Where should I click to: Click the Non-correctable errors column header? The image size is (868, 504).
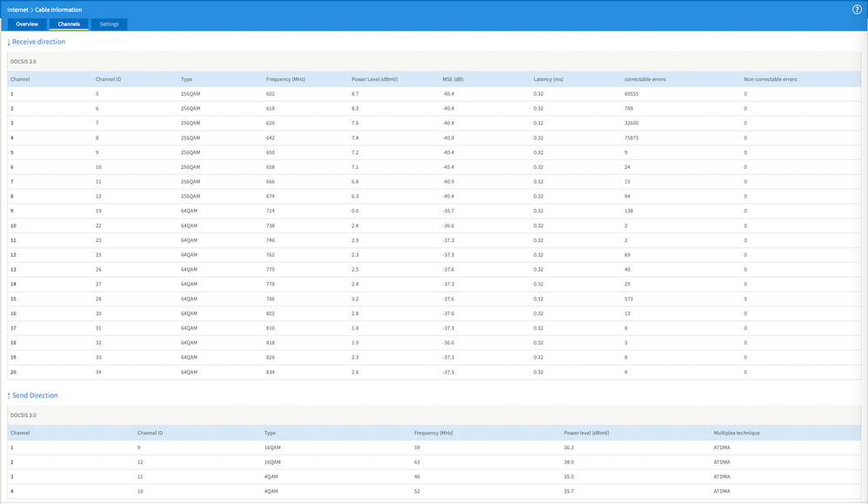click(x=770, y=79)
